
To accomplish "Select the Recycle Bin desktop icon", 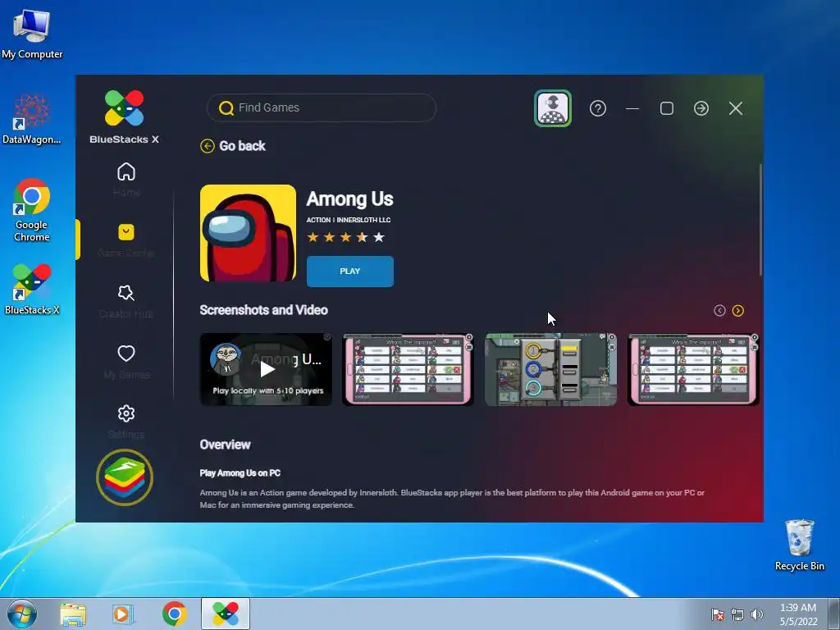I will tap(799, 546).
